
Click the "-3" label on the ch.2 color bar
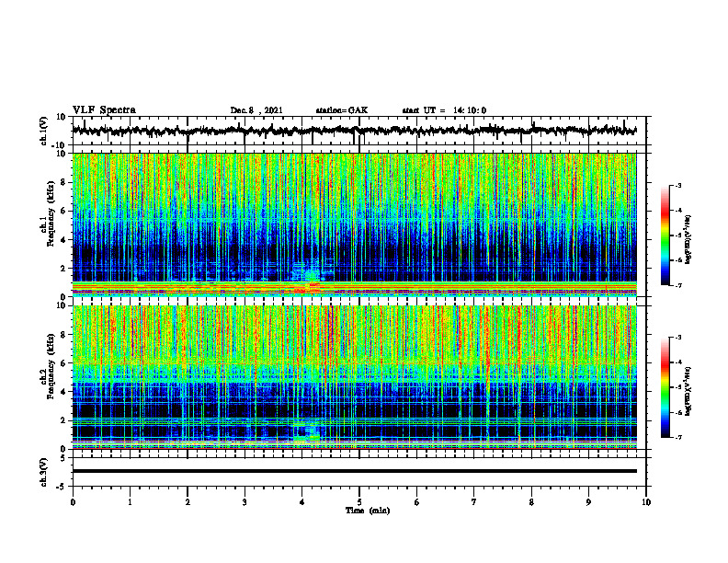pyautogui.click(x=678, y=338)
